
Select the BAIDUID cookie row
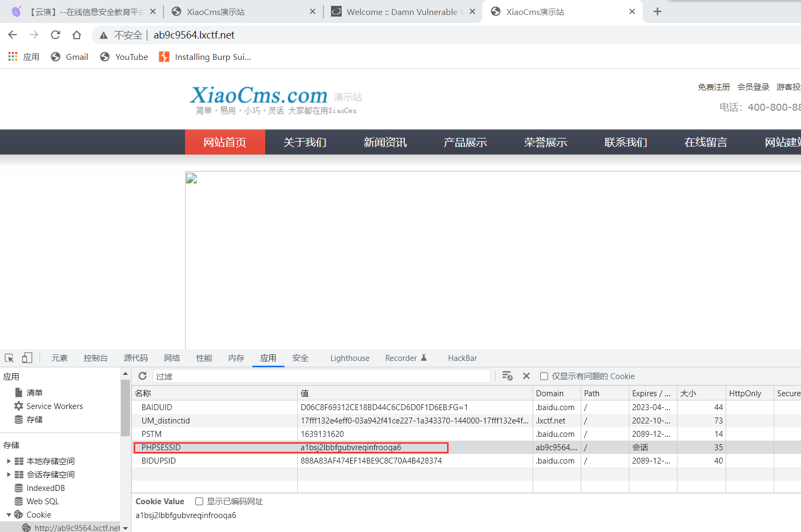[x=466, y=407]
